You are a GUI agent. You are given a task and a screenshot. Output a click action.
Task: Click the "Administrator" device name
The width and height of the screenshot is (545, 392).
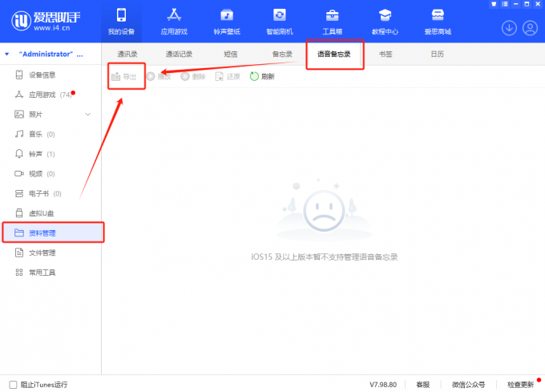click(x=50, y=55)
